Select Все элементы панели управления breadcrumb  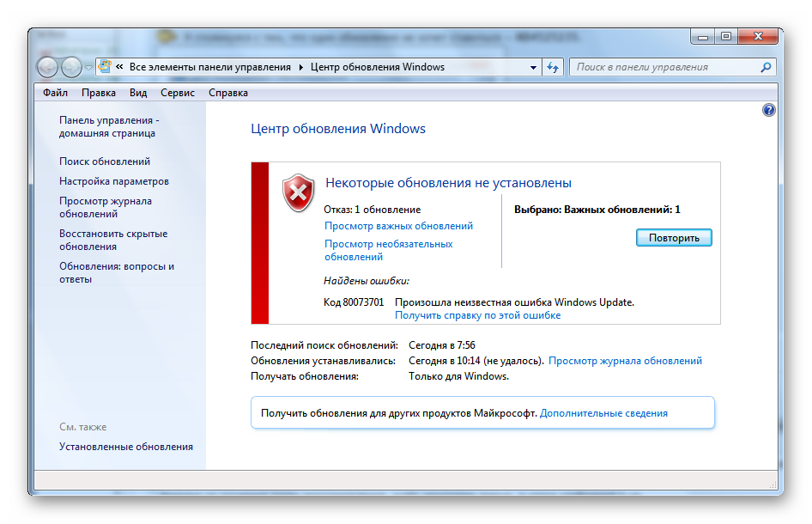(209, 67)
